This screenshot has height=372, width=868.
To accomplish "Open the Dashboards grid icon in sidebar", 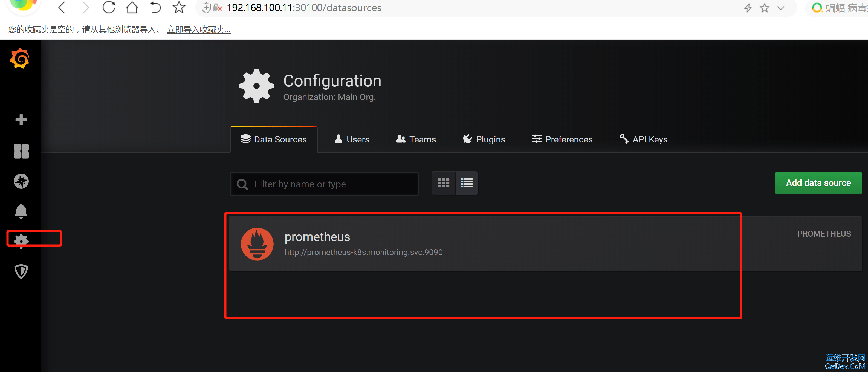I will tap(21, 151).
